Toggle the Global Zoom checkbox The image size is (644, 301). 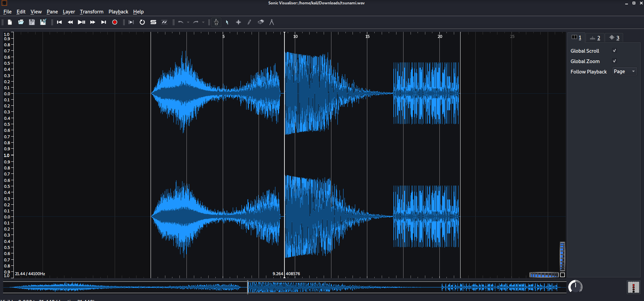tap(614, 61)
